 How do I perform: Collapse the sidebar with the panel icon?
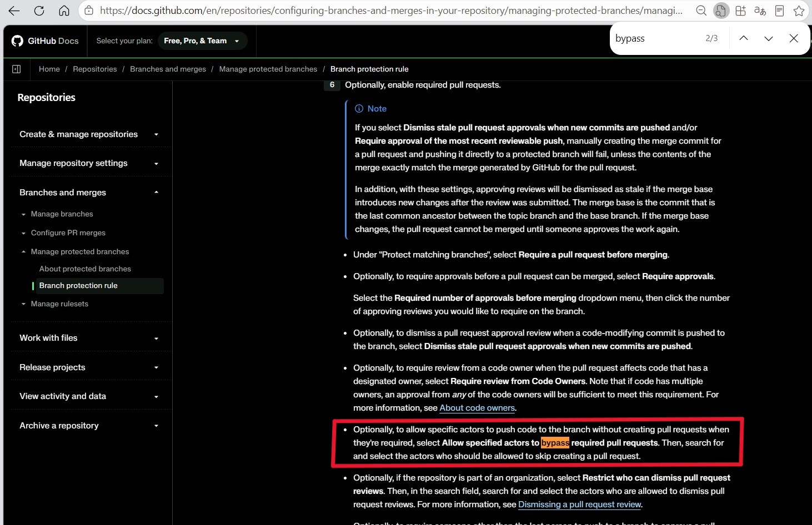(x=17, y=69)
